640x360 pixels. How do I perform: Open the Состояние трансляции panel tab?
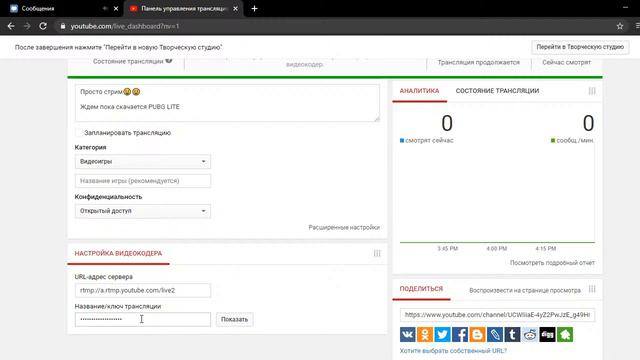pos(497,91)
